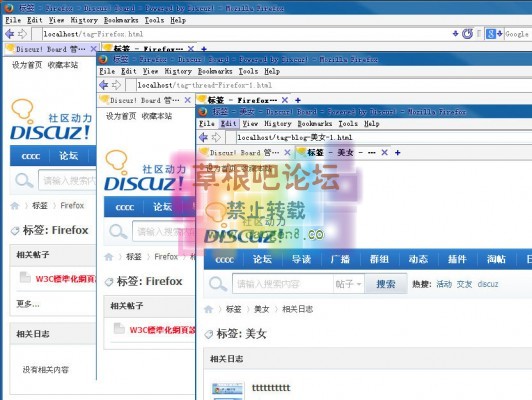532x400 pixels.
Task: Close 标签 - Firefox tab in rear window
Action: pyautogui.click(x=191, y=49)
